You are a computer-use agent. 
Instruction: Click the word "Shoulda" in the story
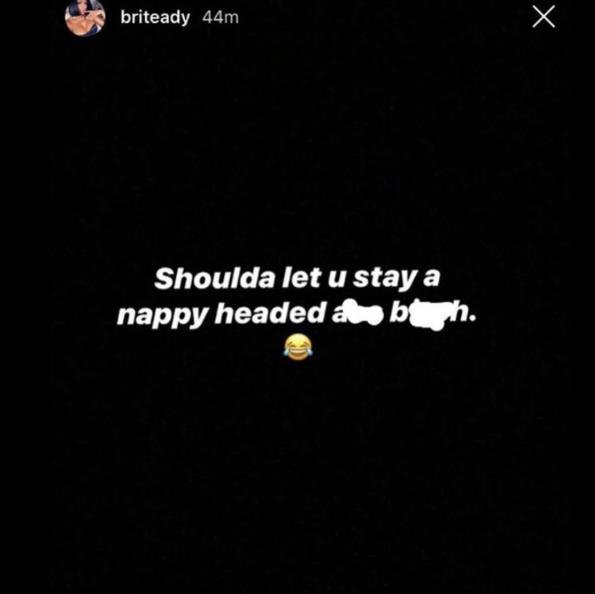pyautogui.click(x=214, y=278)
